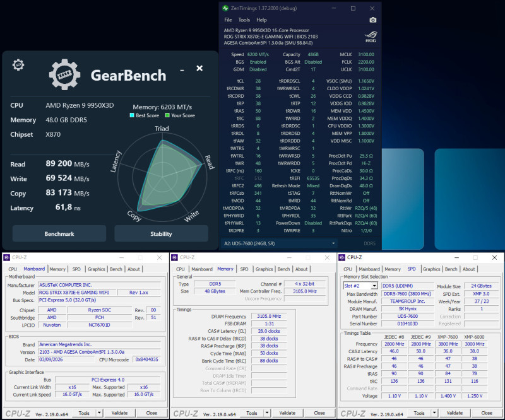Viewport: 505px width, 420px height.
Task: Click the Read 89 200 MB/s result
Action: [x=68, y=163]
